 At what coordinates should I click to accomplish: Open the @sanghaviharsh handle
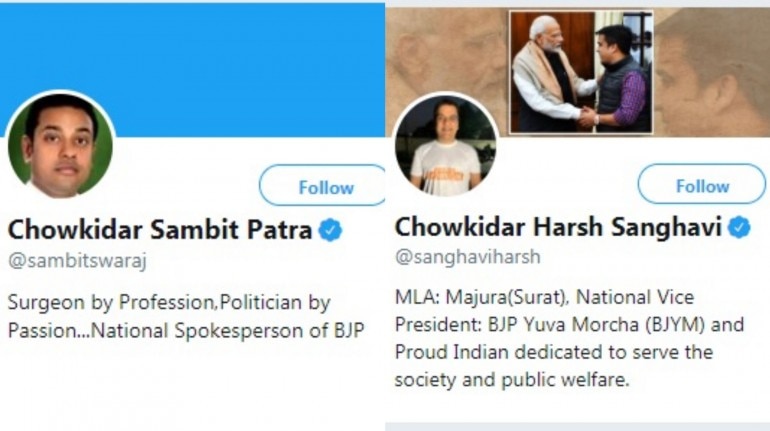coord(468,257)
